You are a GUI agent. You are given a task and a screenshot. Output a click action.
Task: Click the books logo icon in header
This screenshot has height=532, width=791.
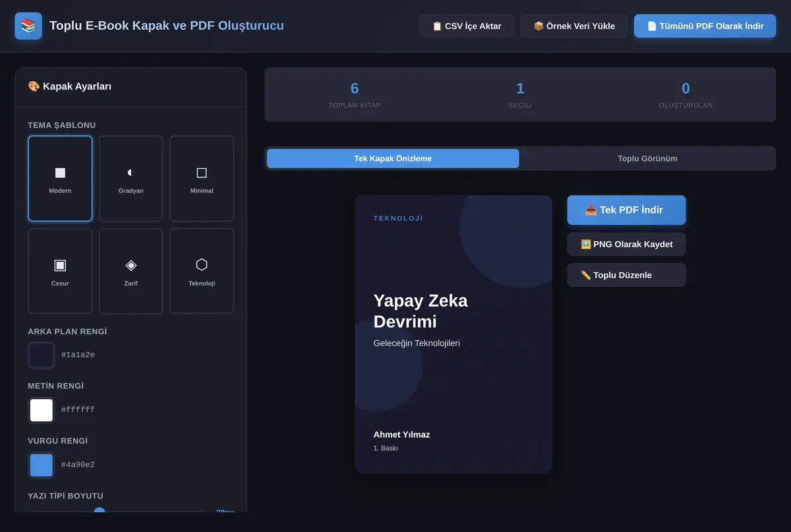(28, 26)
